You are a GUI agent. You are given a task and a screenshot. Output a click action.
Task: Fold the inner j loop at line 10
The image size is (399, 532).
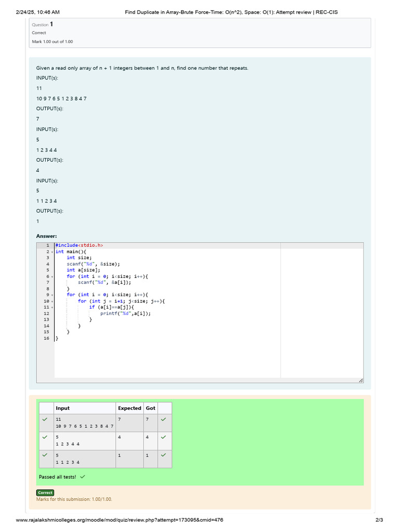pyautogui.click(x=52, y=301)
